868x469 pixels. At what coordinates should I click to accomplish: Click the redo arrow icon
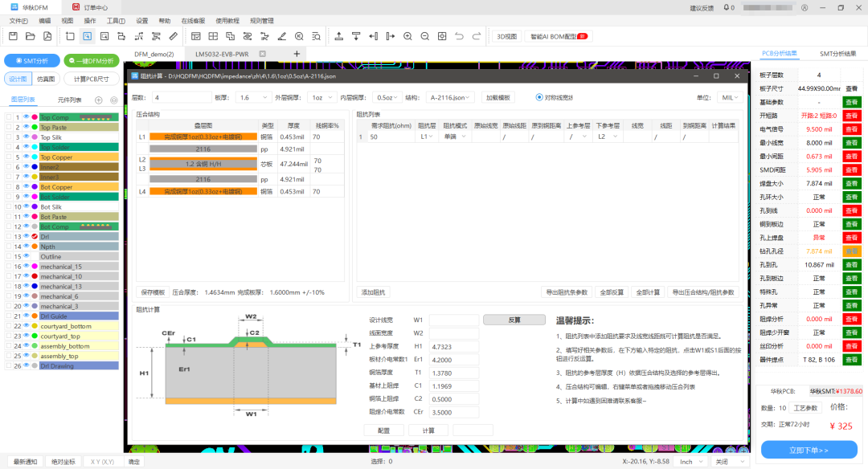point(476,36)
